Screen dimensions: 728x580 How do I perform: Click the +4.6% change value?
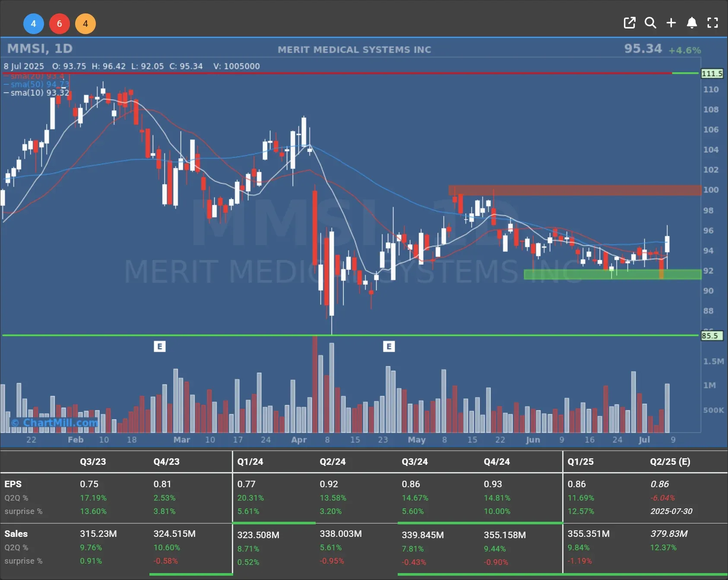click(684, 50)
